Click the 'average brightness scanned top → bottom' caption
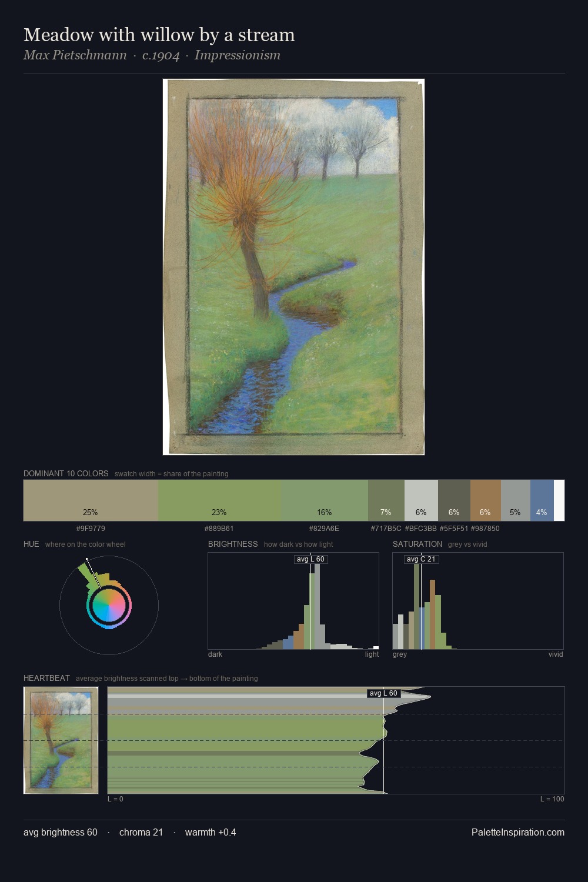The image size is (588, 882). click(x=167, y=679)
